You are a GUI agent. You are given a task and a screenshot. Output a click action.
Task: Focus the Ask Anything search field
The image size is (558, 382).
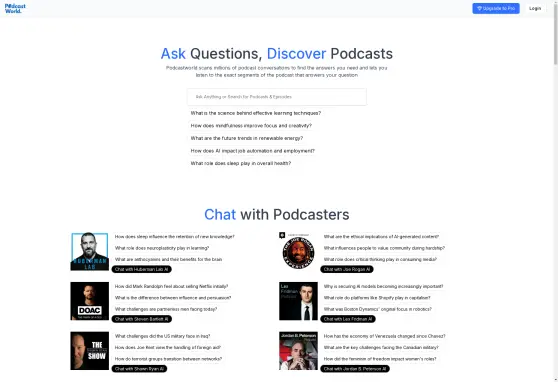click(277, 97)
